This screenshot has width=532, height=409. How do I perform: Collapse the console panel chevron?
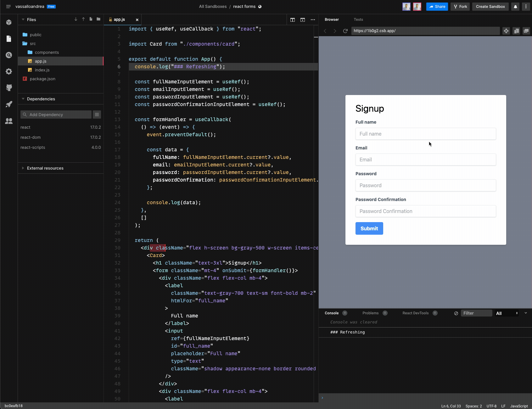(x=526, y=313)
